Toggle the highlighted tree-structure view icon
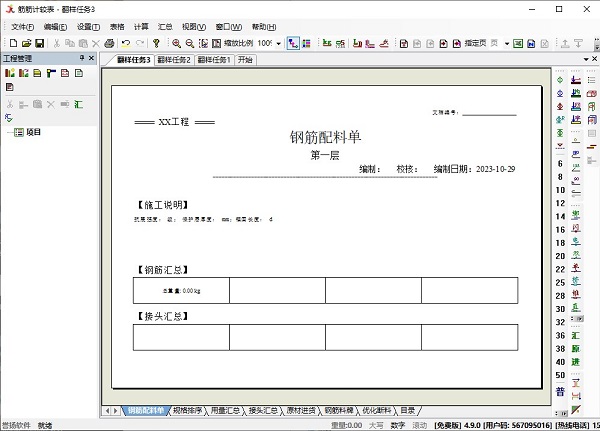This screenshot has height=431, width=600. 293,43
